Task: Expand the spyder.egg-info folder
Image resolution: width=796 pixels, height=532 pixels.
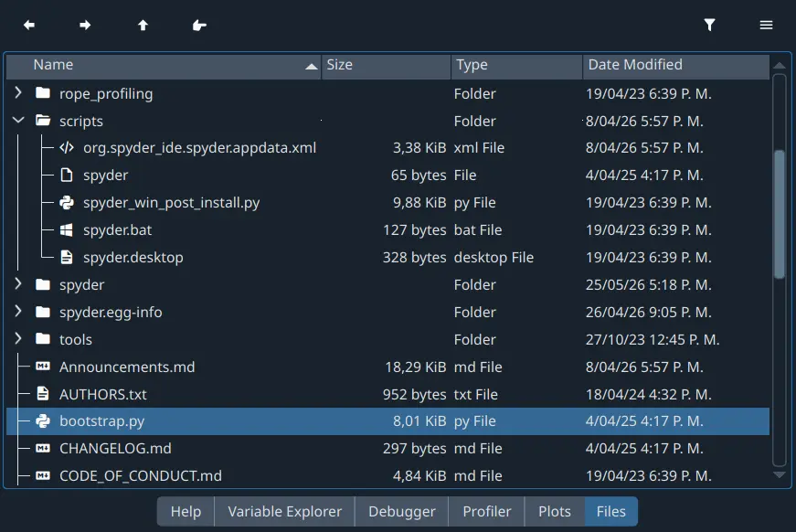Action: coord(18,311)
